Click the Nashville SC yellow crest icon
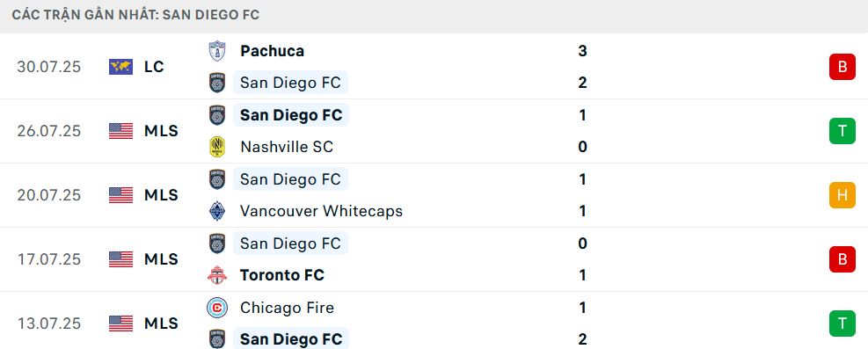The width and height of the screenshot is (868, 349). pyautogui.click(x=217, y=147)
